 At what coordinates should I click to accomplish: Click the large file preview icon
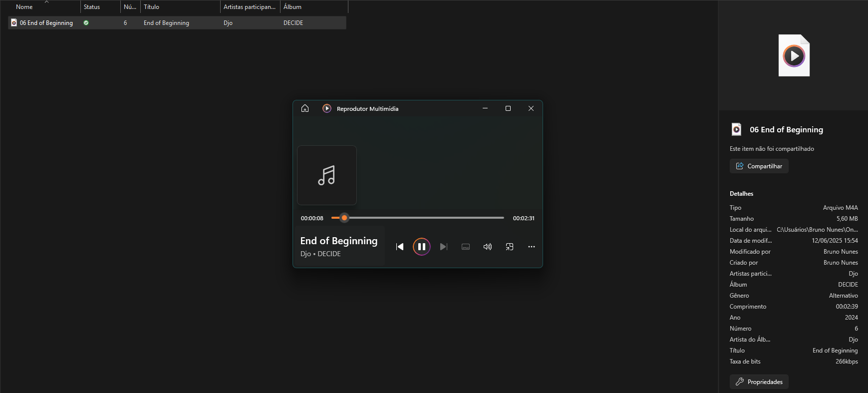[794, 55]
